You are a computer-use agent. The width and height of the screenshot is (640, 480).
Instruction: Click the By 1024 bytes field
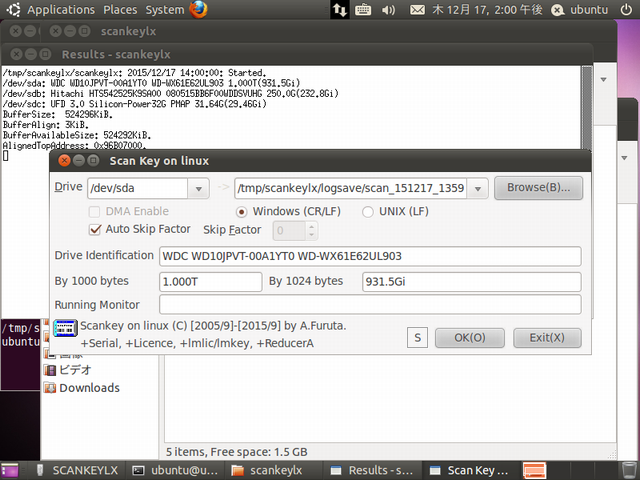471,282
